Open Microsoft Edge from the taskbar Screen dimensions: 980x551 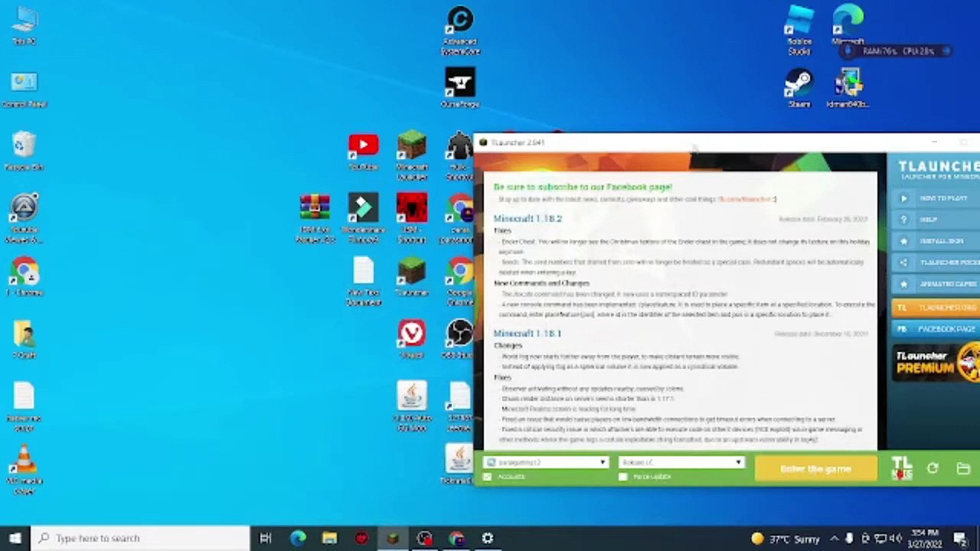(x=298, y=538)
